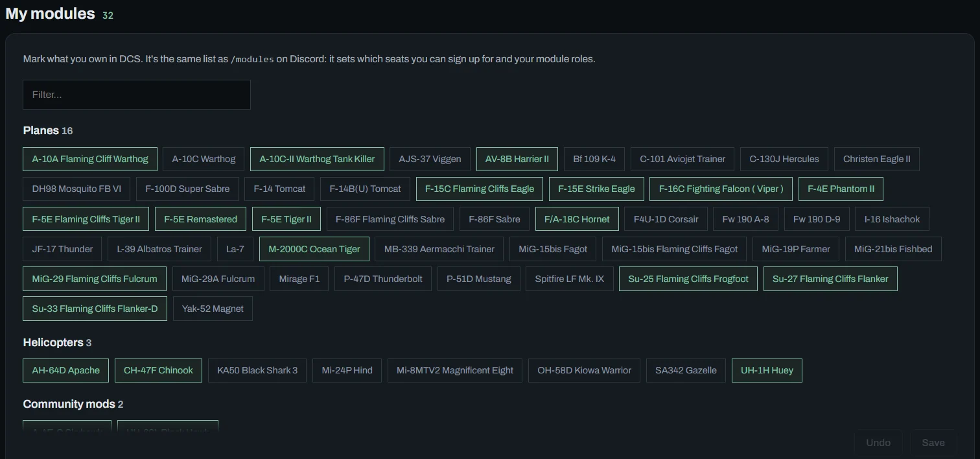This screenshot has width=980, height=459.
Task: Unmark F-5E Tiger II module
Action: click(286, 219)
